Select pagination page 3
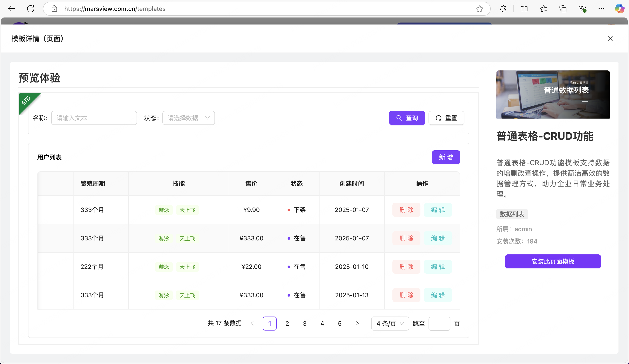This screenshot has height=364, width=629. coord(304,323)
